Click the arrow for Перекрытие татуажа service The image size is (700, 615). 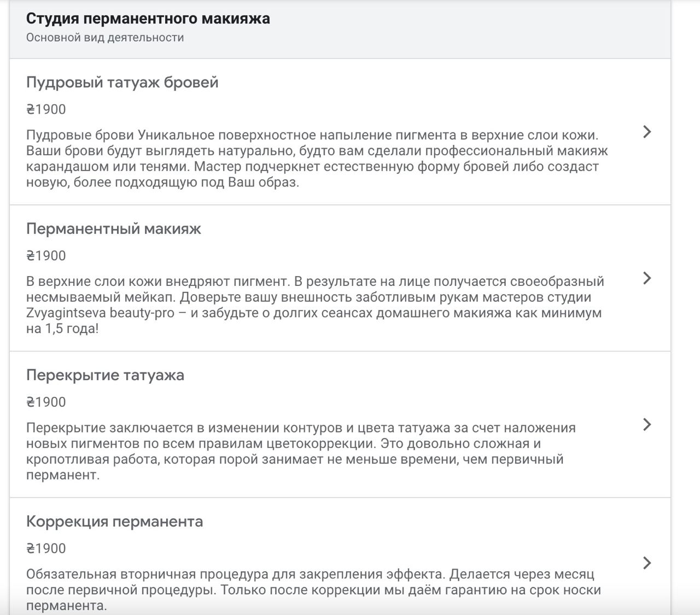click(x=647, y=425)
